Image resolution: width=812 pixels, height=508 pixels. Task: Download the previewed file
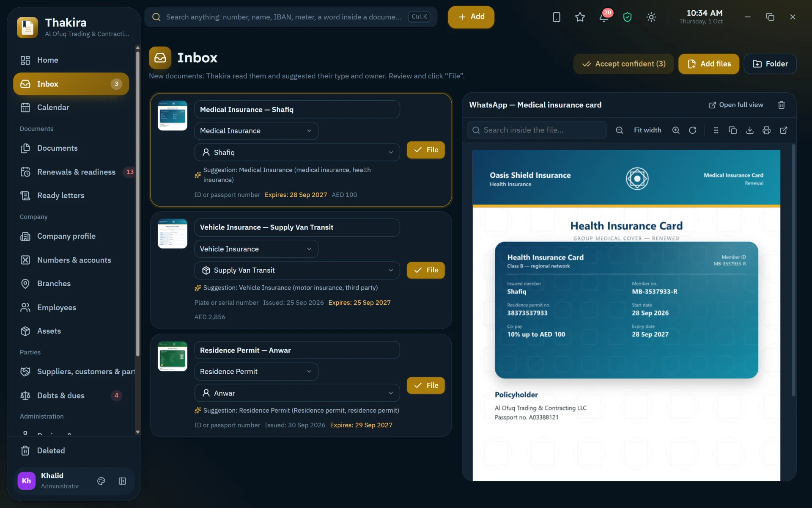(750, 130)
